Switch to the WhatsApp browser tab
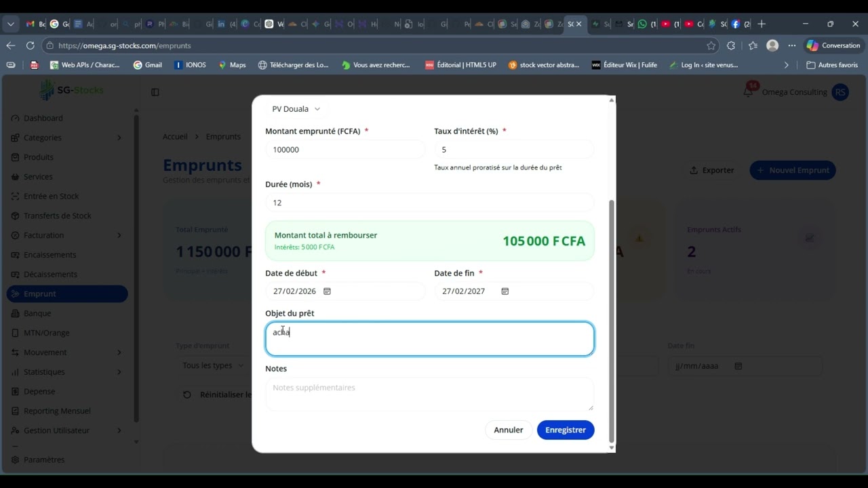 (x=648, y=24)
